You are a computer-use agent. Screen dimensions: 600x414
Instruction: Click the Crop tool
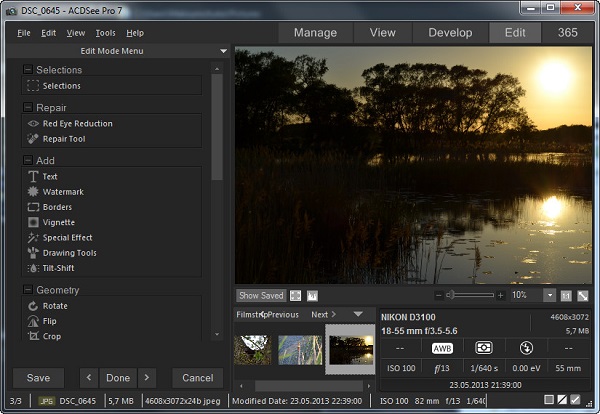[51, 337]
